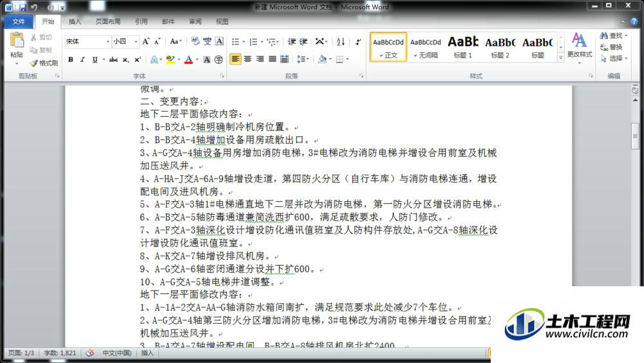
Task: Click the Text Effects icon
Action: click(x=154, y=59)
